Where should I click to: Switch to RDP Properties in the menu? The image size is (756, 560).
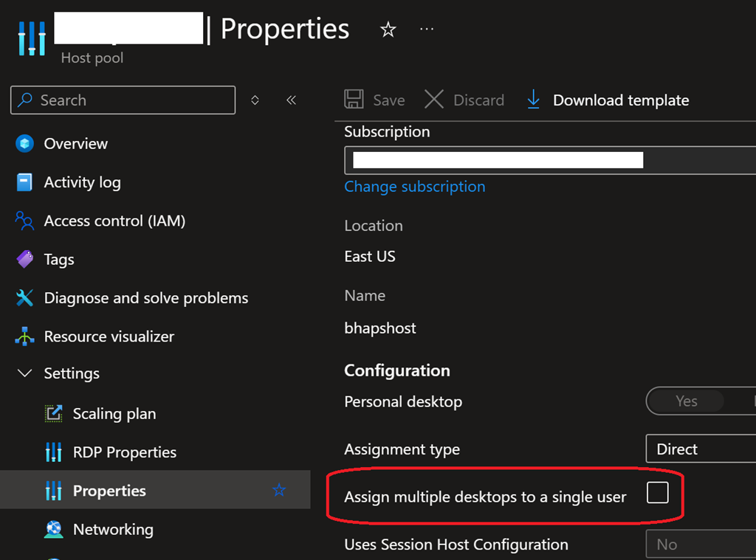(x=53, y=452)
